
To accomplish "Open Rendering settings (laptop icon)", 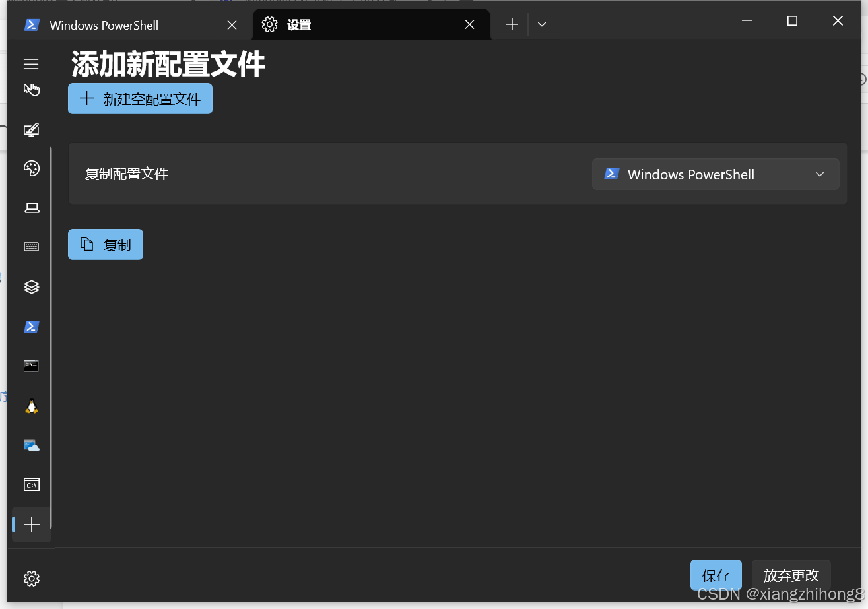I will 31,208.
